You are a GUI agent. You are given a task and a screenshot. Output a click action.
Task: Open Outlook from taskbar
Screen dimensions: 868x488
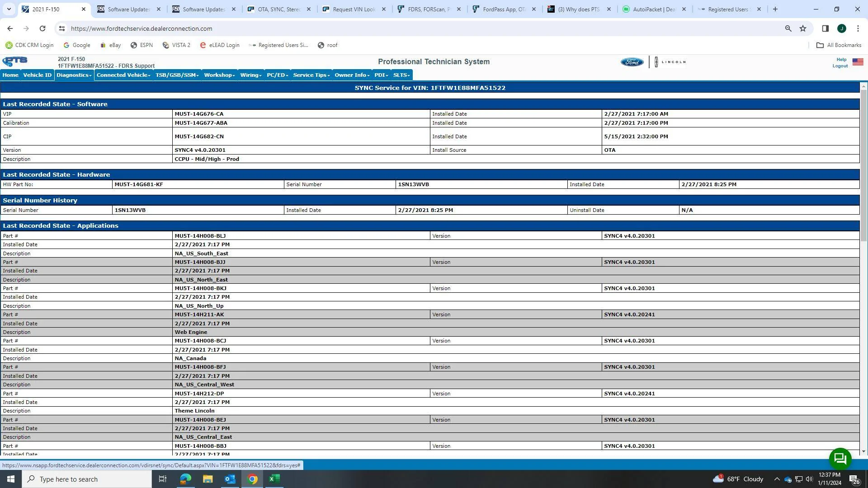(x=230, y=479)
